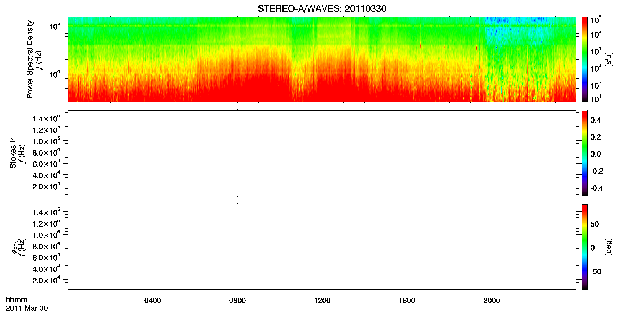Screen dimensions: 644x332
Task: Click the 4.0×10^4 tick on the φ RTN axis
Action: pyautogui.click(x=46, y=268)
